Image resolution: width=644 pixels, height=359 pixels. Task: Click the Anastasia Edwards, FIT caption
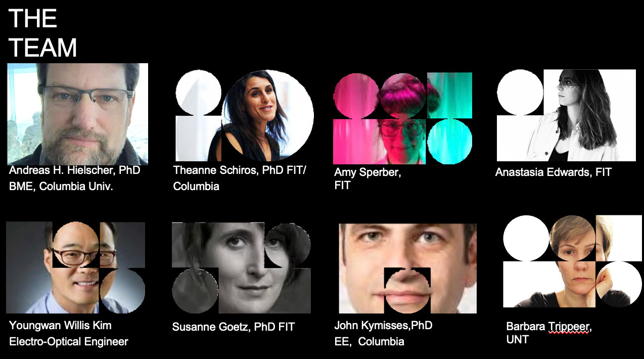554,172
